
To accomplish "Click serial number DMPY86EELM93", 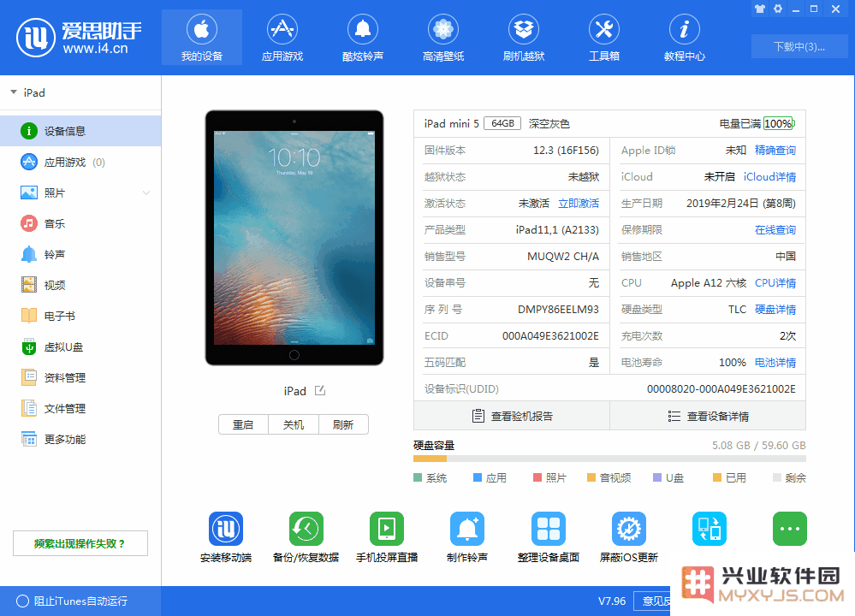I will 558,310.
